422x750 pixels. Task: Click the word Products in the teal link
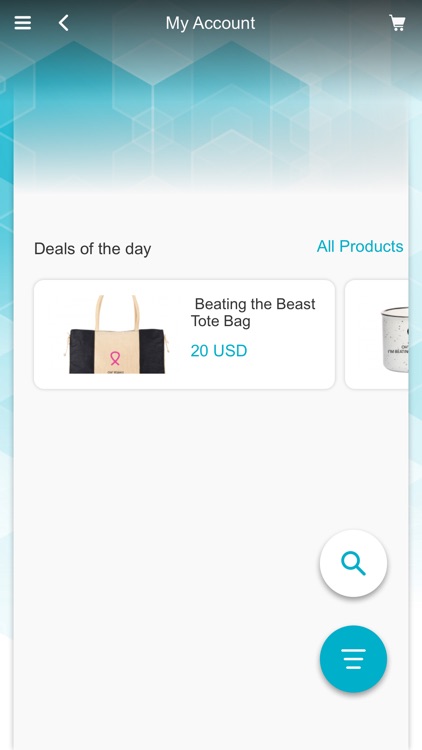371,246
